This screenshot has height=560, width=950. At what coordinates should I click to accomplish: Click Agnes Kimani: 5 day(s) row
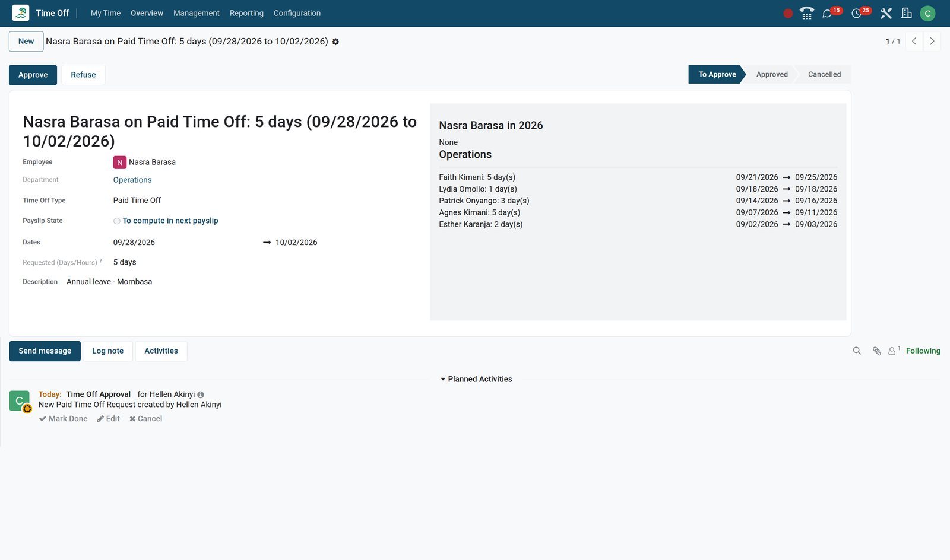[638, 212]
